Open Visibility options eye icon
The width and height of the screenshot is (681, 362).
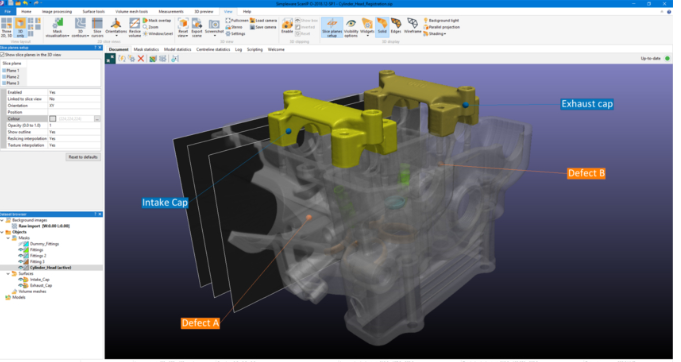351,27
